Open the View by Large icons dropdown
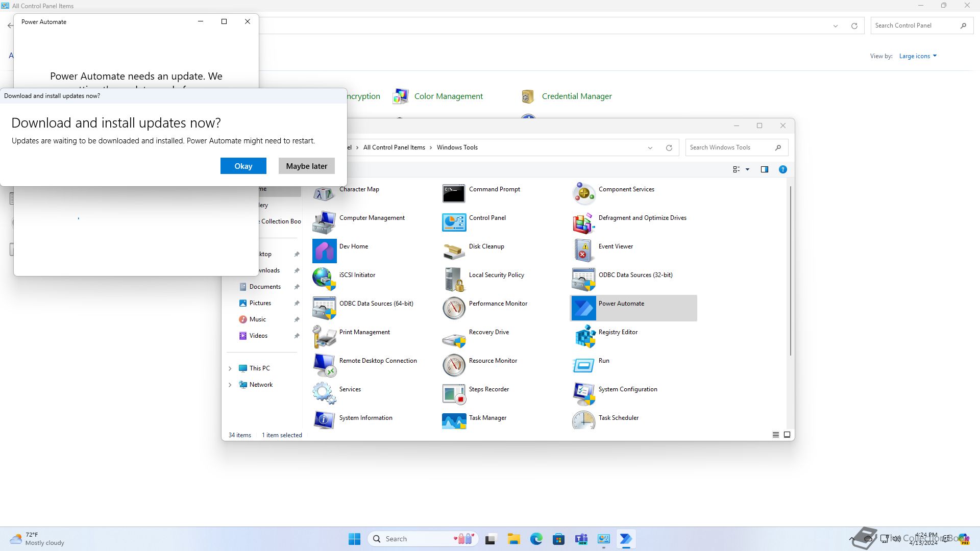Screen dimensions: 980x551 tap(918, 56)
